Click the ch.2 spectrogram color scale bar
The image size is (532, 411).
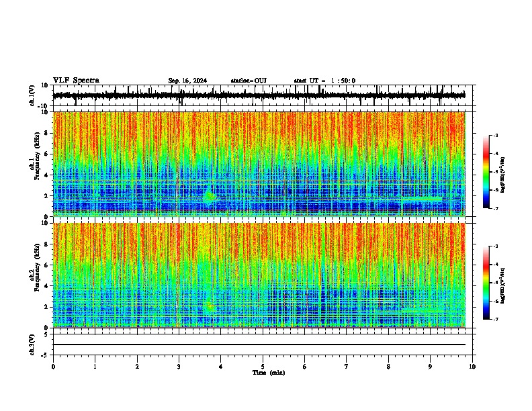tap(486, 283)
